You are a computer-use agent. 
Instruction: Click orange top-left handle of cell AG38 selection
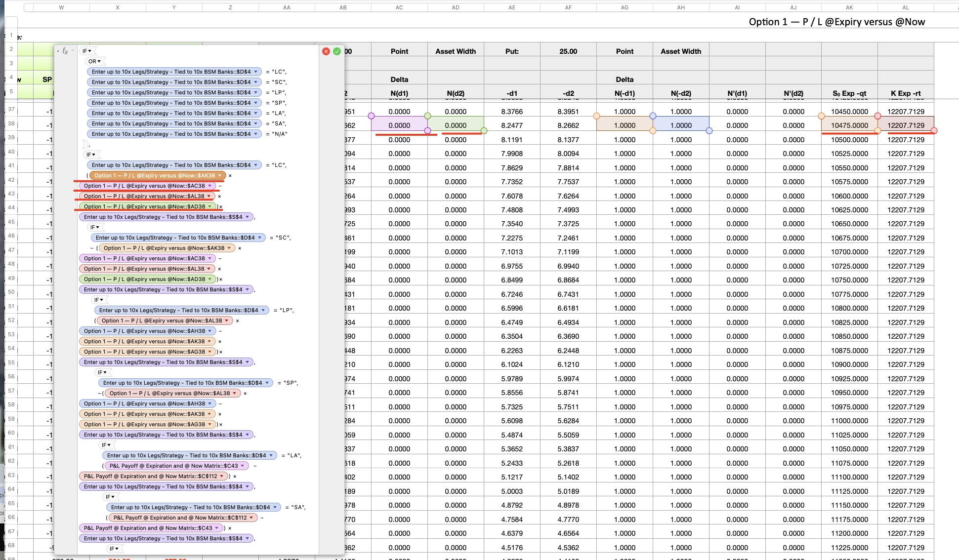pos(596,116)
